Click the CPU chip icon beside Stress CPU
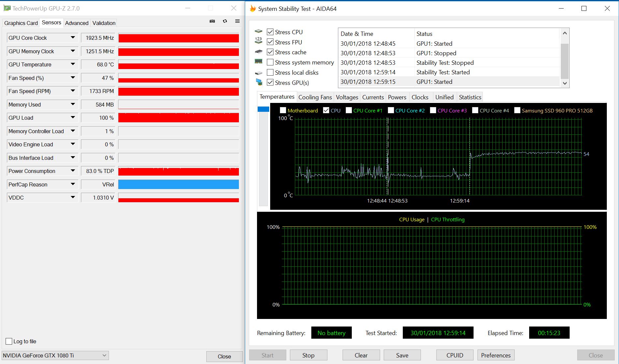The image size is (619, 364). pos(259,32)
